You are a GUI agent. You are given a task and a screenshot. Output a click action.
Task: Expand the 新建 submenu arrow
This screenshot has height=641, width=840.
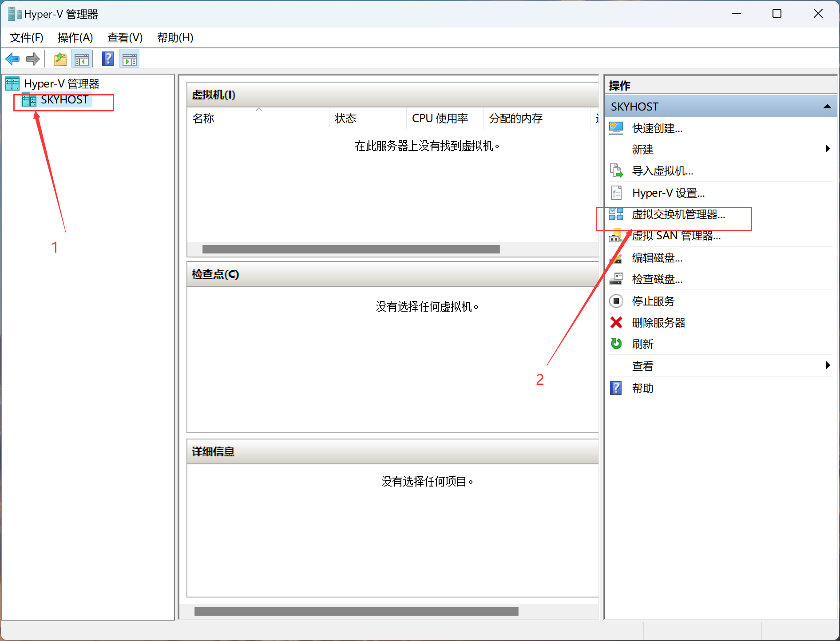pyautogui.click(x=828, y=149)
